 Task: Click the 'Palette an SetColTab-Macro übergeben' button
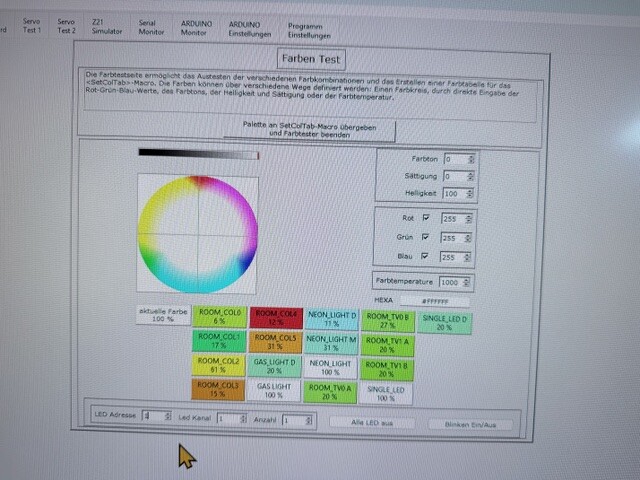(x=309, y=130)
